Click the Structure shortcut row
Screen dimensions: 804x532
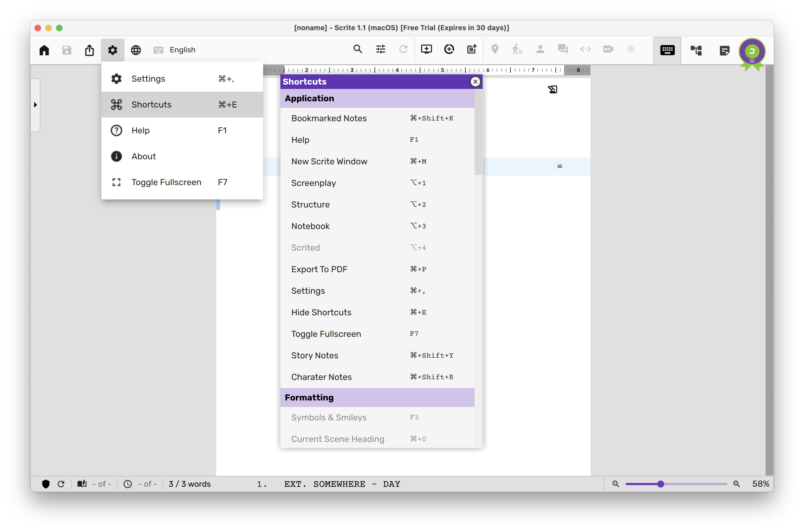point(377,205)
